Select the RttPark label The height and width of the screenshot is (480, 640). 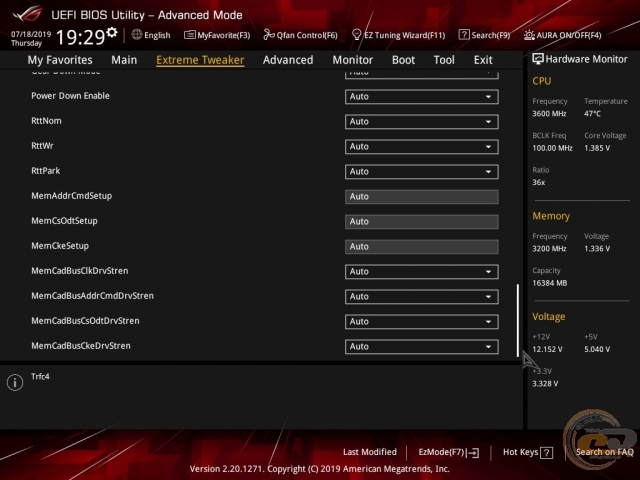(45, 171)
